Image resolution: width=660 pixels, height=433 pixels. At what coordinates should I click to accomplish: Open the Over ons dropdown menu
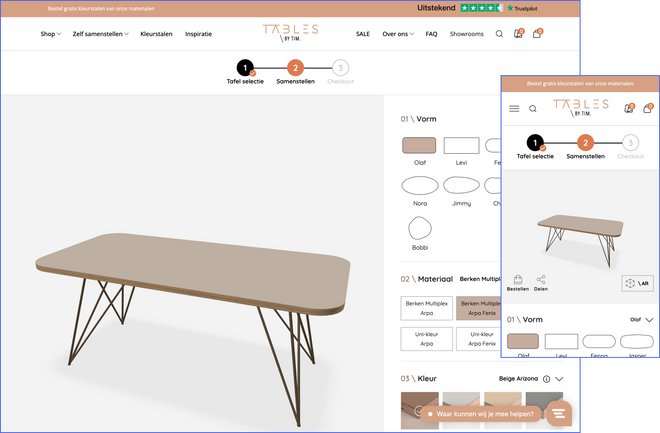[398, 34]
